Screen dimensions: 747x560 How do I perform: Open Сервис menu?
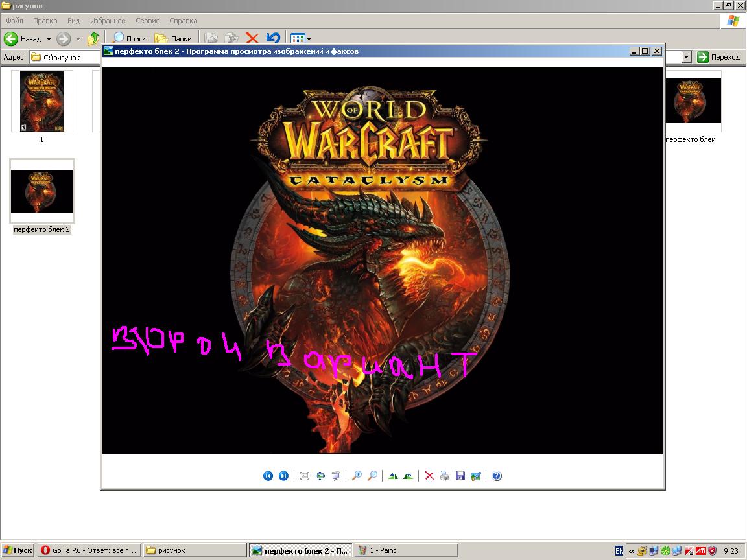pos(147,21)
